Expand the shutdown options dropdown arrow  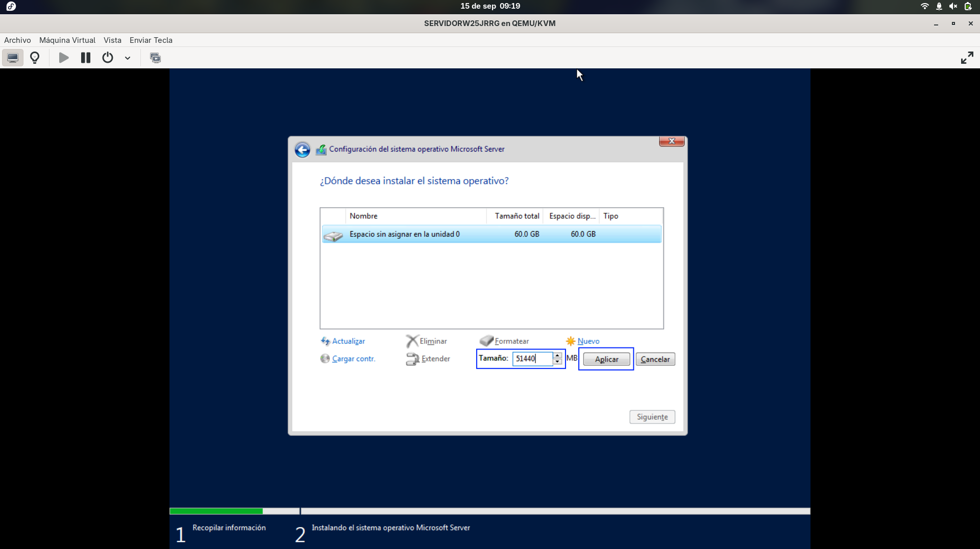pos(128,58)
